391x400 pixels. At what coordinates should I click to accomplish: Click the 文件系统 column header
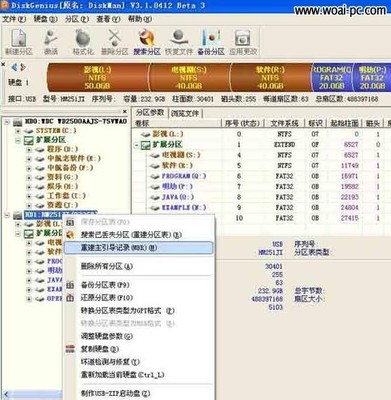point(284,123)
